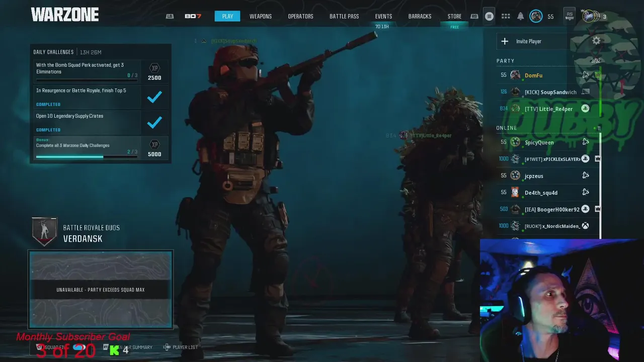Open player profile avatar in top bar
Viewport: 644px width, 362px height.
(x=536, y=17)
